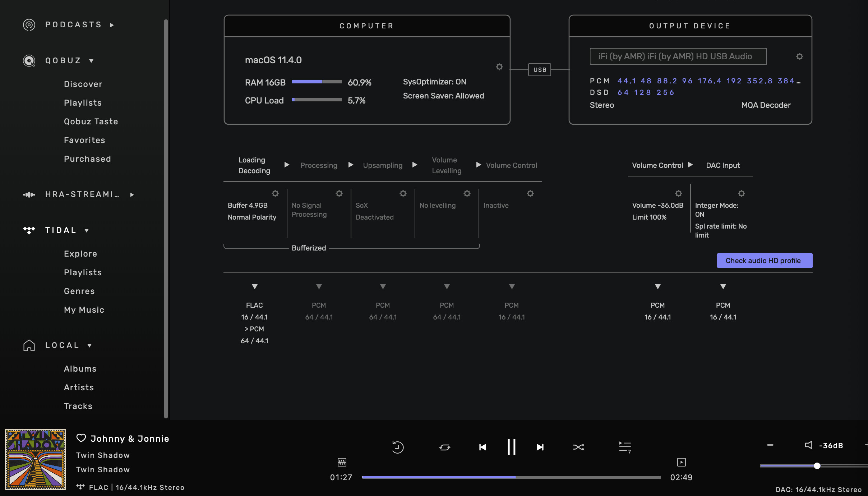
Task: Decrease volume with minus button
Action: coord(770,445)
